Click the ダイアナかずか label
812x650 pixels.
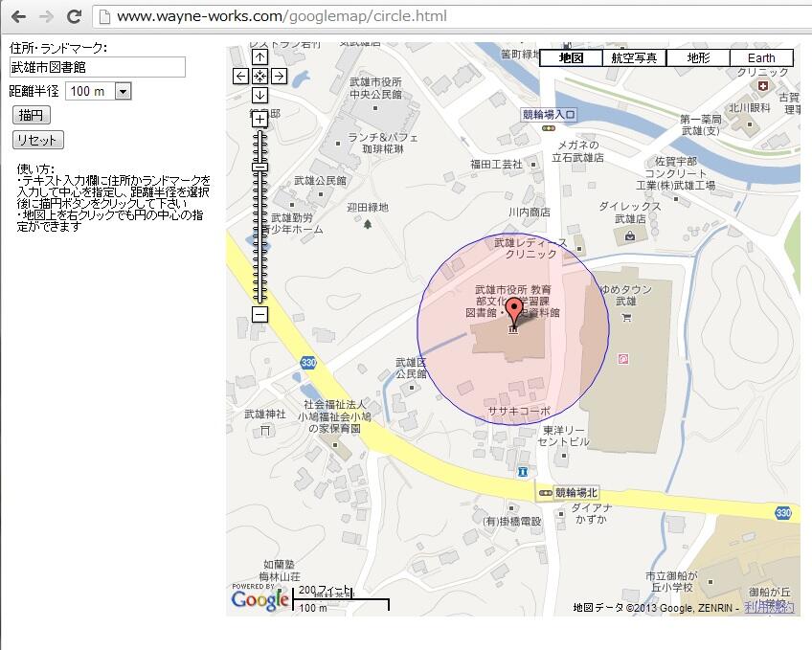coord(591,513)
